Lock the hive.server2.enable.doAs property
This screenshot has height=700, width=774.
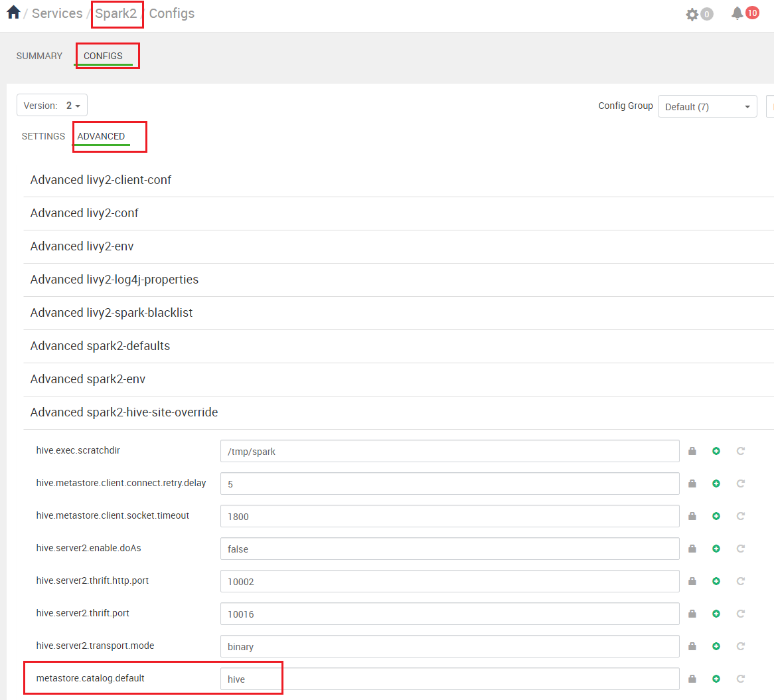(692, 549)
